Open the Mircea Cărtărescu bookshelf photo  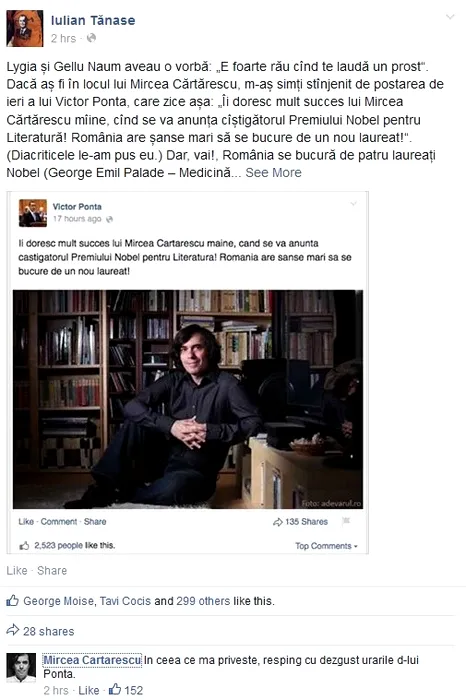pos(187,400)
